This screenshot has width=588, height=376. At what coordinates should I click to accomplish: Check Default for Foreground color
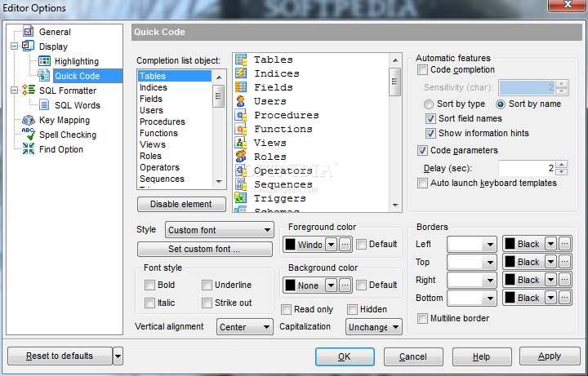click(x=361, y=245)
